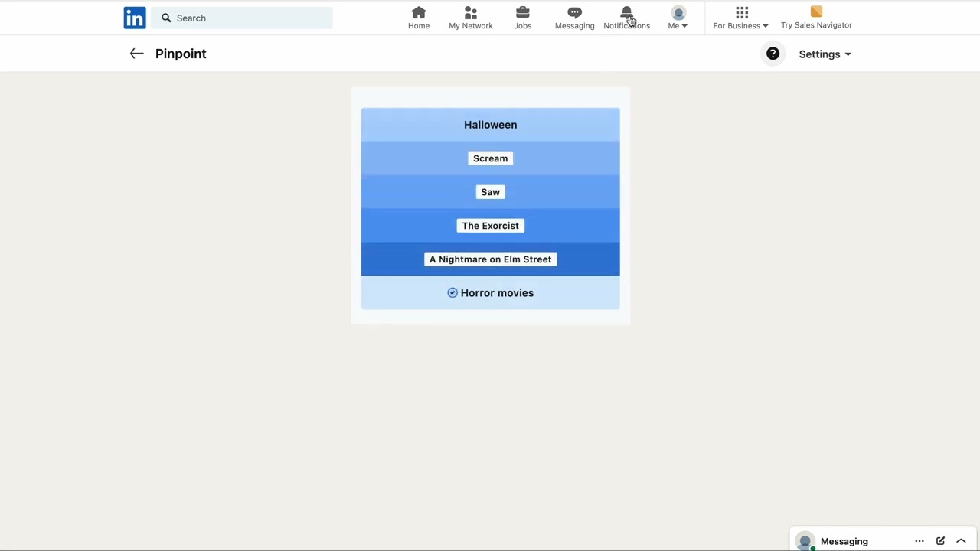Click the search magnifier icon
Image resolution: width=980 pixels, height=551 pixels.
coord(166,18)
